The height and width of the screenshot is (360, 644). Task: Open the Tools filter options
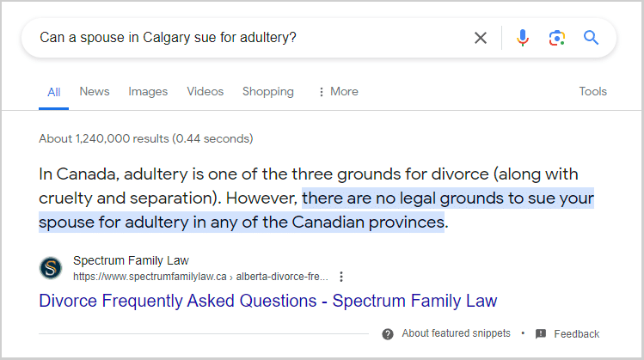592,91
